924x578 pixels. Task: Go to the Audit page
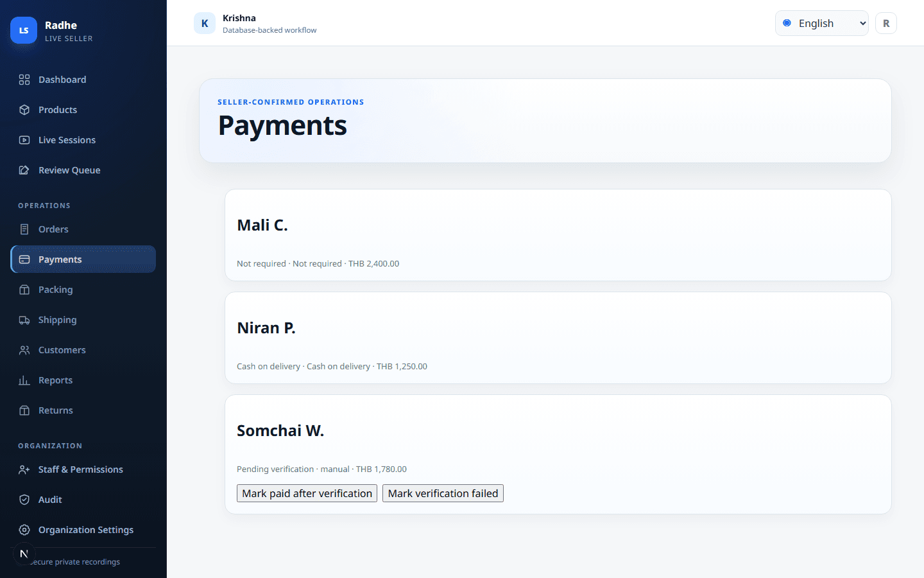(83, 500)
